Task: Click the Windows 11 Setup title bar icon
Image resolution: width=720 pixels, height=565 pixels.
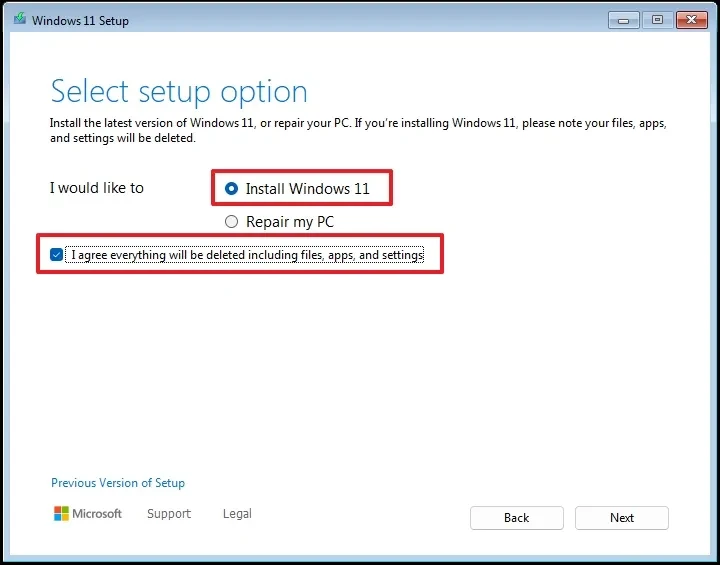Action: (19, 20)
